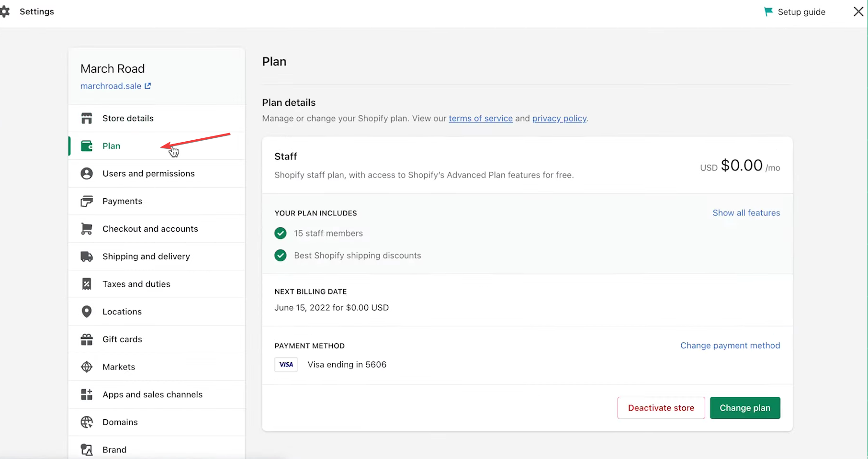Visit the marchroad.sale store link
The image size is (868, 459).
point(111,86)
